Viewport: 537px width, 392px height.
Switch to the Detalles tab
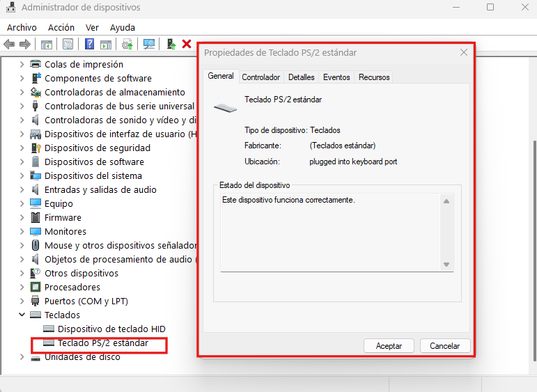[x=302, y=77]
